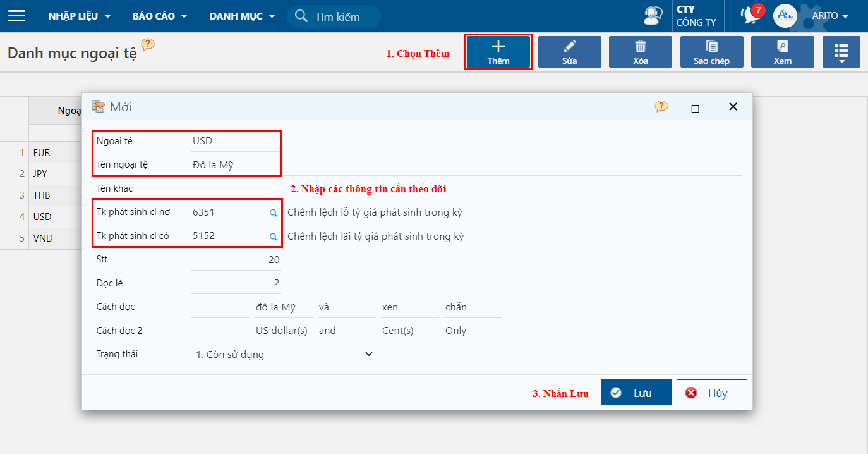868x454 pixels.
Task: Open the hamburger main menu
Action: point(16,16)
